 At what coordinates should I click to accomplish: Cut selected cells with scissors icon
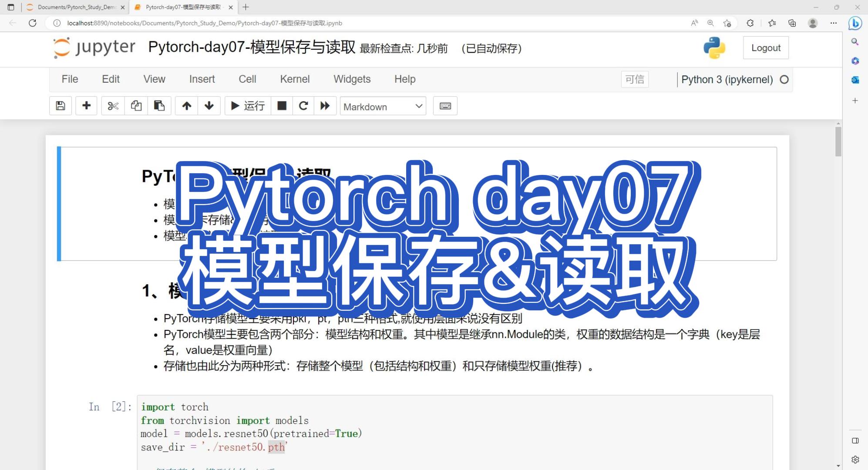(x=113, y=106)
